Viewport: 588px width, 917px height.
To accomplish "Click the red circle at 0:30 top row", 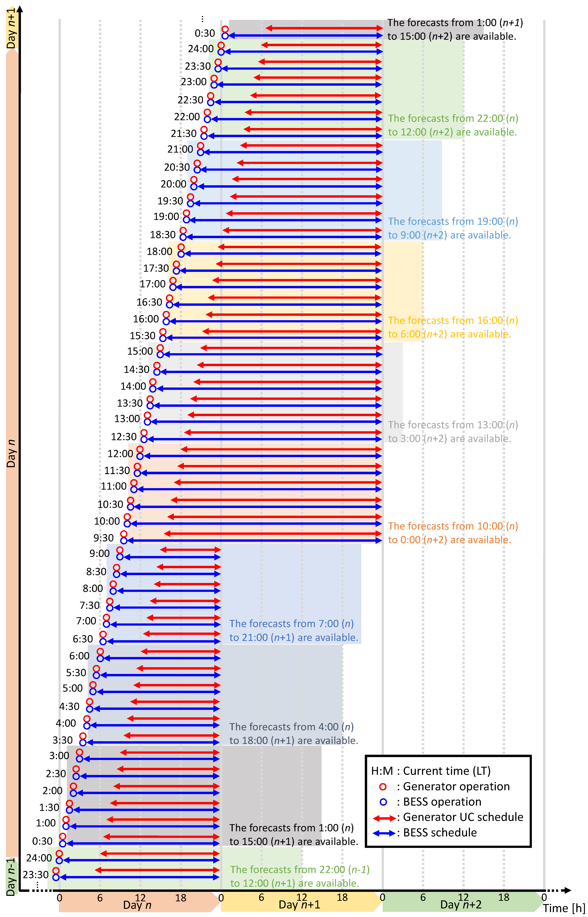I will 225,29.
